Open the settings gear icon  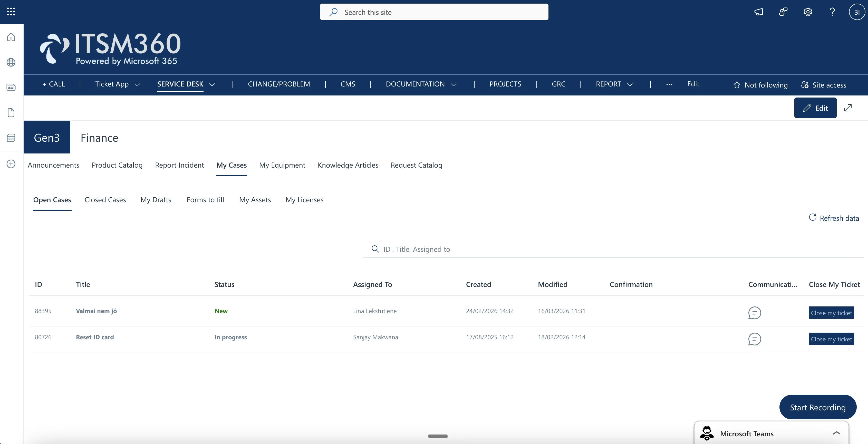click(808, 12)
